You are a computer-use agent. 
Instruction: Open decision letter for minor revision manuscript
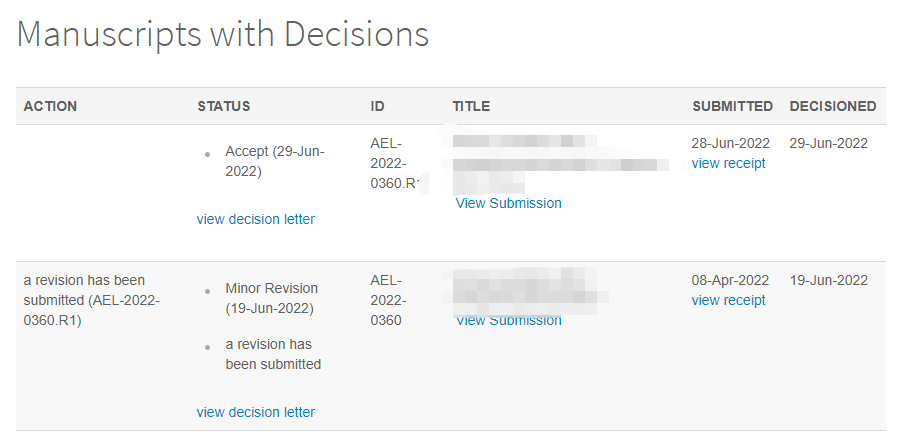[255, 412]
